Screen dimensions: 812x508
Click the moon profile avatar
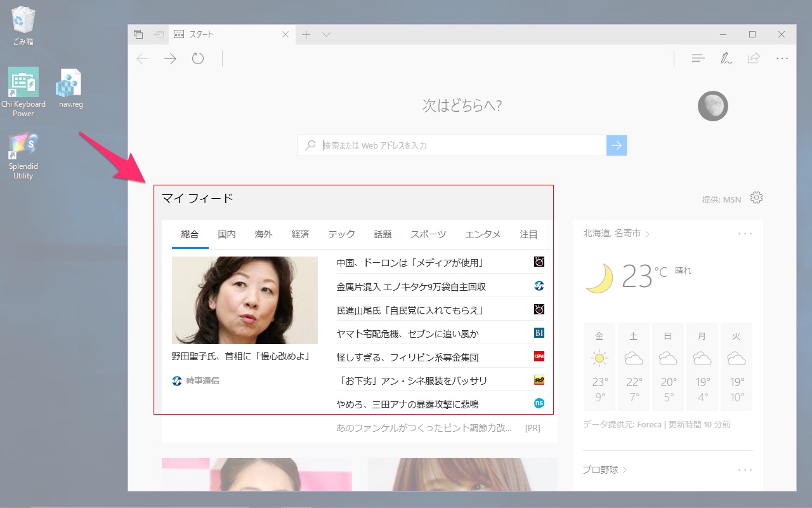pyautogui.click(x=712, y=106)
